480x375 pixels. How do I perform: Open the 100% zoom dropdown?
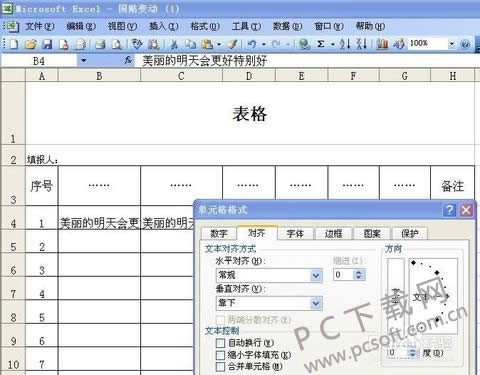click(x=452, y=44)
